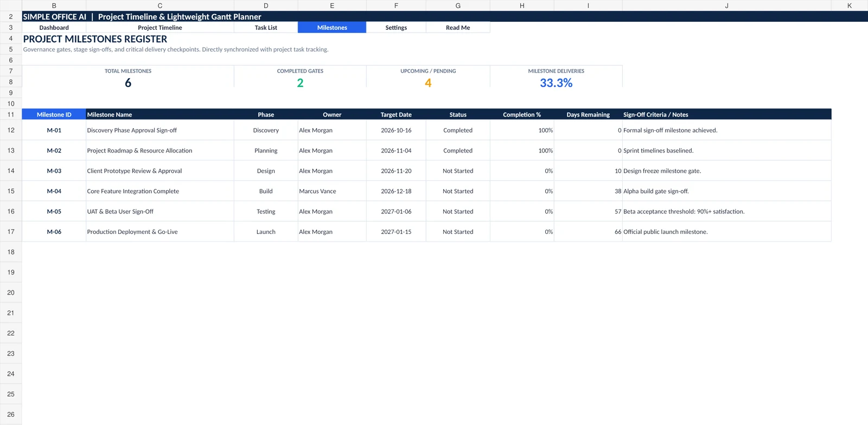Select the Upcoming / Pending value 4
This screenshot has height=425, width=868.
(428, 83)
